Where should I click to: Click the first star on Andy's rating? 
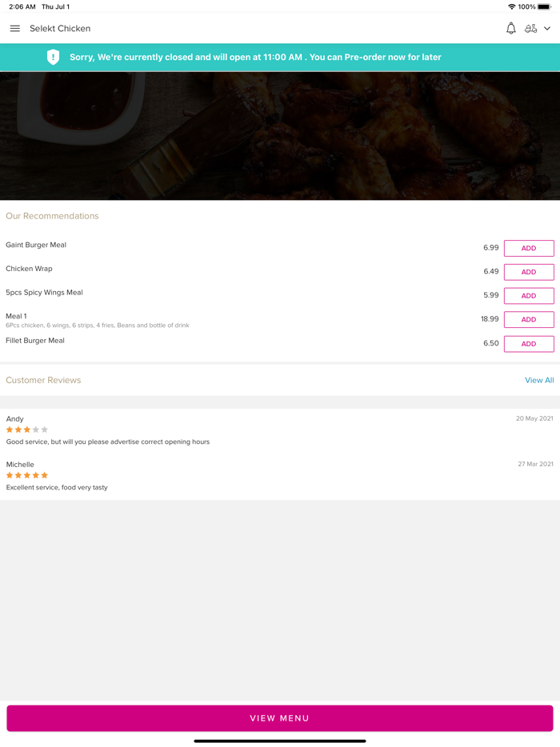click(9, 429)
